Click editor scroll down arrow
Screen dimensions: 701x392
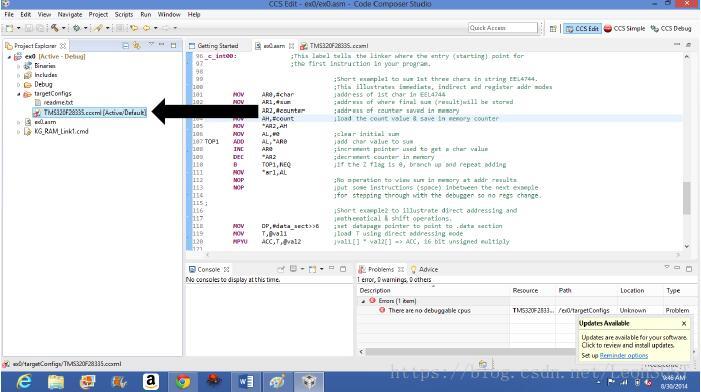pyautogui.click(x=687, y=246)
